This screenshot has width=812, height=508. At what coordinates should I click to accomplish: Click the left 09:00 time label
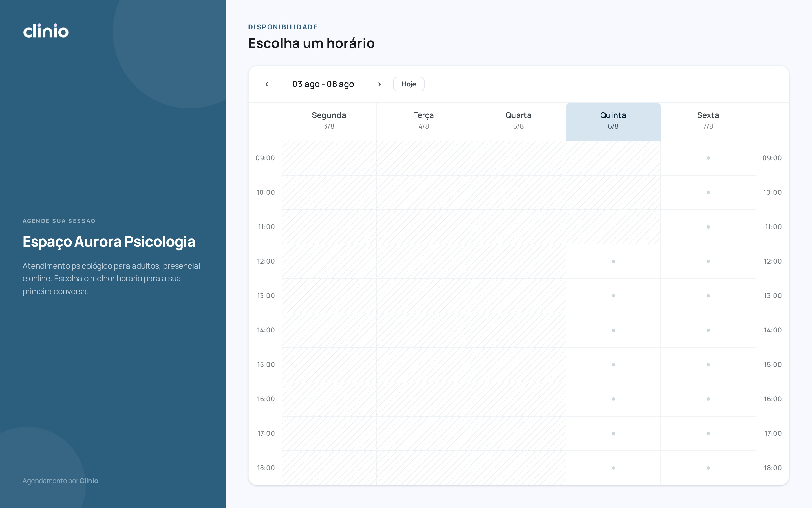coord(265,158)
